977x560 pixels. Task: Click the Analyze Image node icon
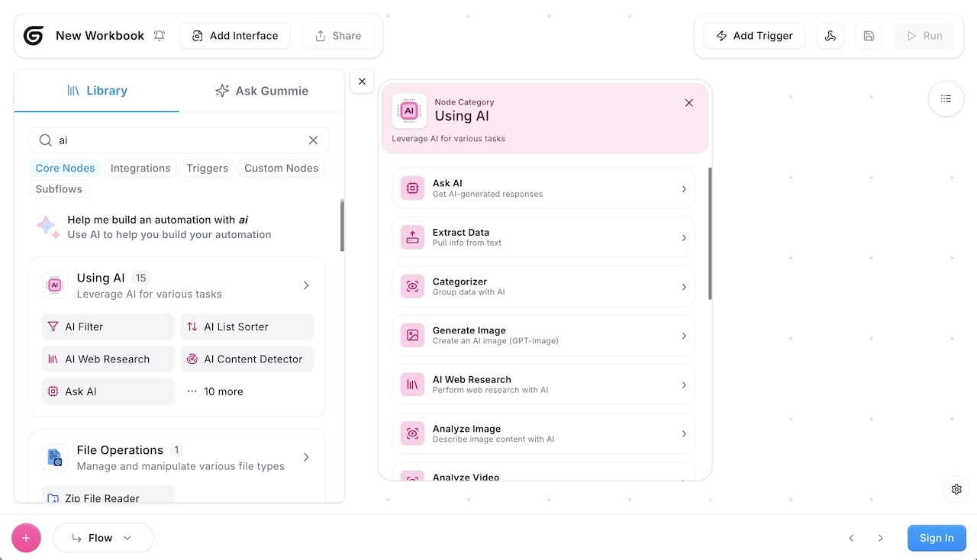pos(412,433)
